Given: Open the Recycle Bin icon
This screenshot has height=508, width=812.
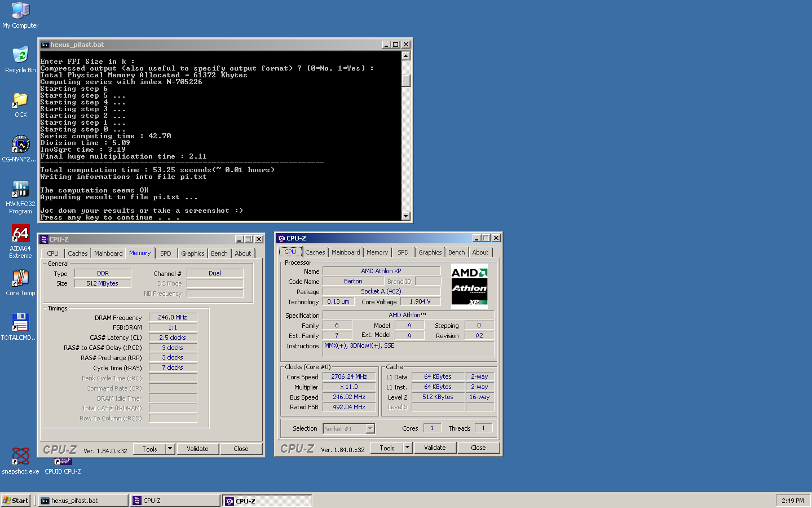Looking at the screenshot, I should coord(20,60).
